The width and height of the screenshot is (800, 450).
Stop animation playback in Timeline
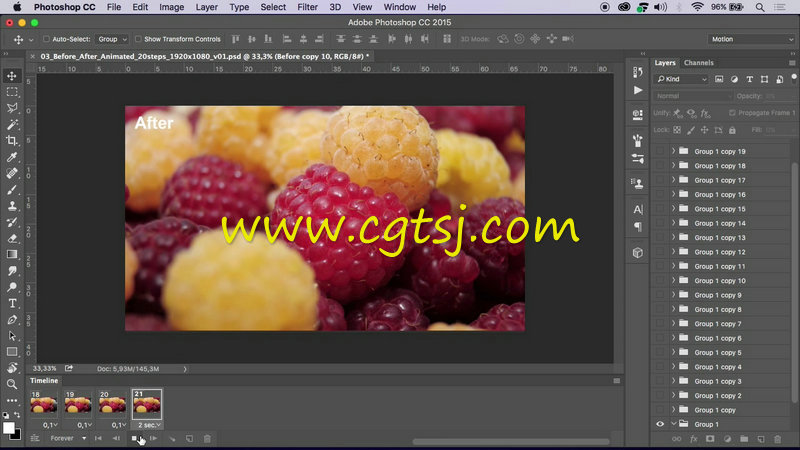[134, 438]
